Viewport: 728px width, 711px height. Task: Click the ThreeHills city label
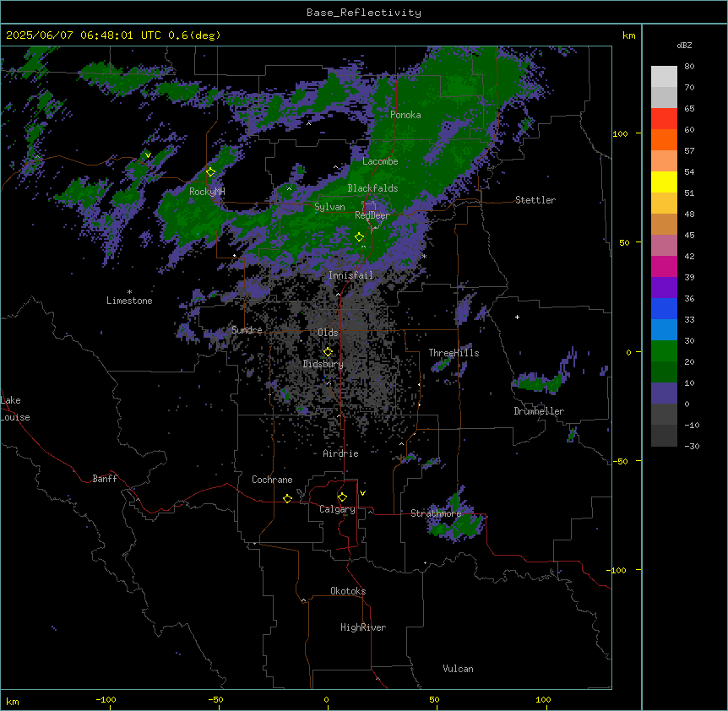(x=454, y=353)
